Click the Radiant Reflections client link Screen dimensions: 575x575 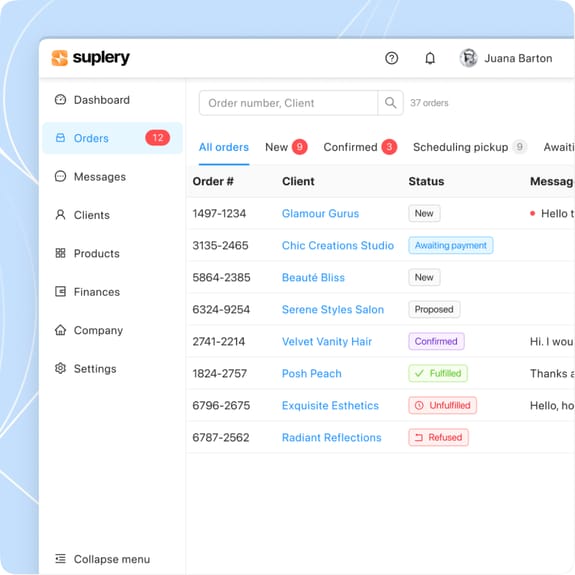[332, 437]
